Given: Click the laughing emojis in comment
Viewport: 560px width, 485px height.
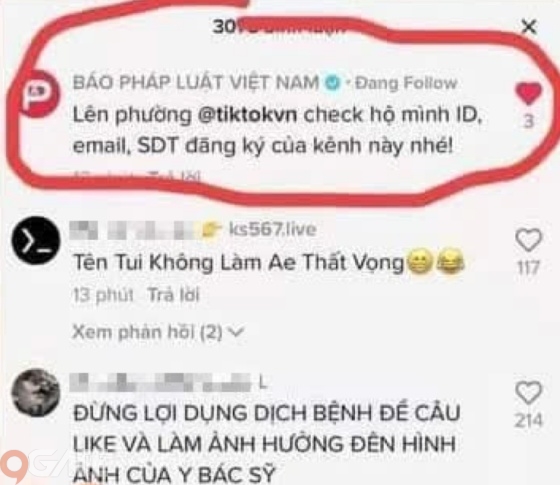Looking at the screenshot, I should coord(436,263).
